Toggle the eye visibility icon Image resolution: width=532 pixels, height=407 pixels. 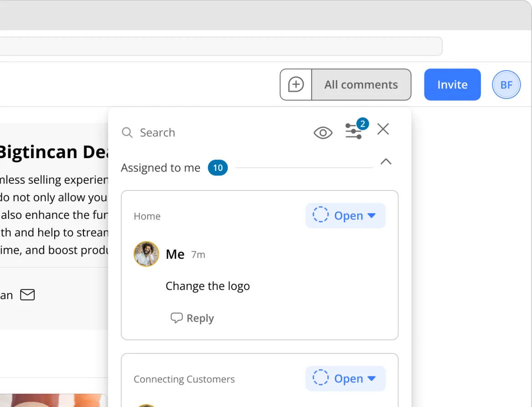[x=323, y=133]
